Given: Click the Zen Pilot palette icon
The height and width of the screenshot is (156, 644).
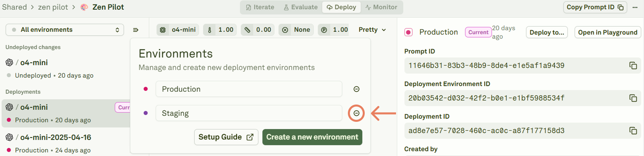Looking at the screenshot, I should click(x=84, y=7).
